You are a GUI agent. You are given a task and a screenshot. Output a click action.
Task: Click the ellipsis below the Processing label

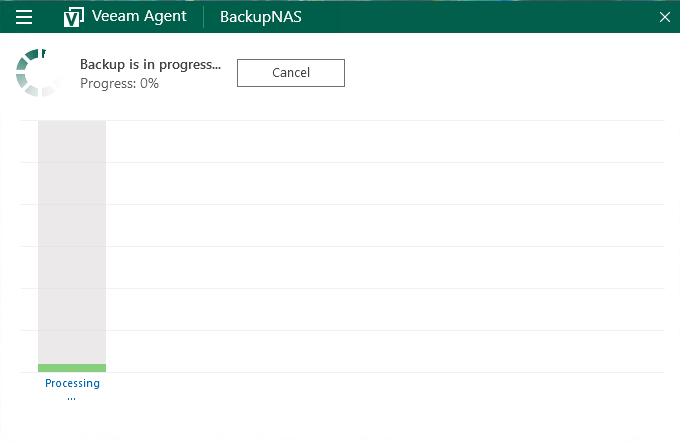72,397
